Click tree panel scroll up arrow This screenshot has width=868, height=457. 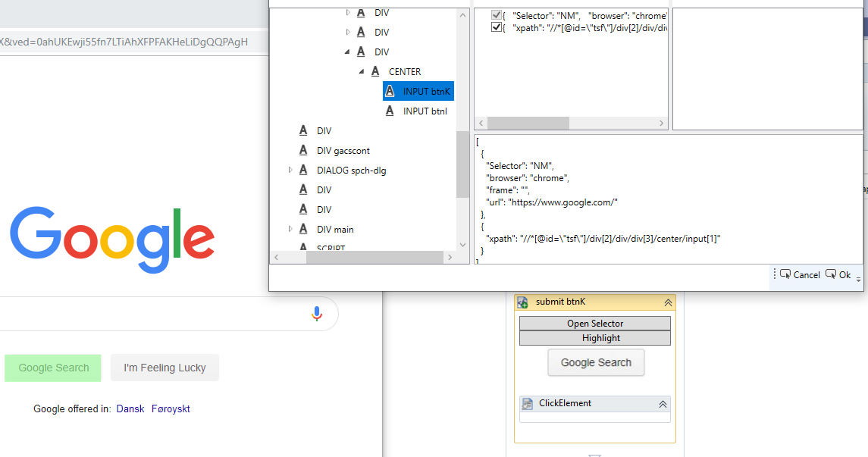pos(462,15)
